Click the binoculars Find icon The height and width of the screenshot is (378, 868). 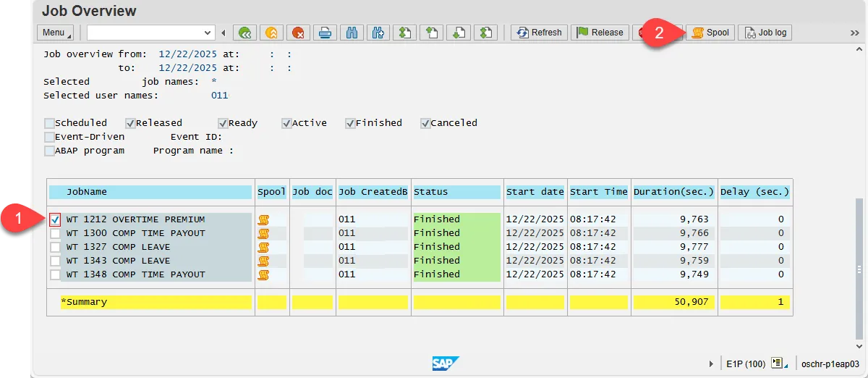click(x=352, y=33)
